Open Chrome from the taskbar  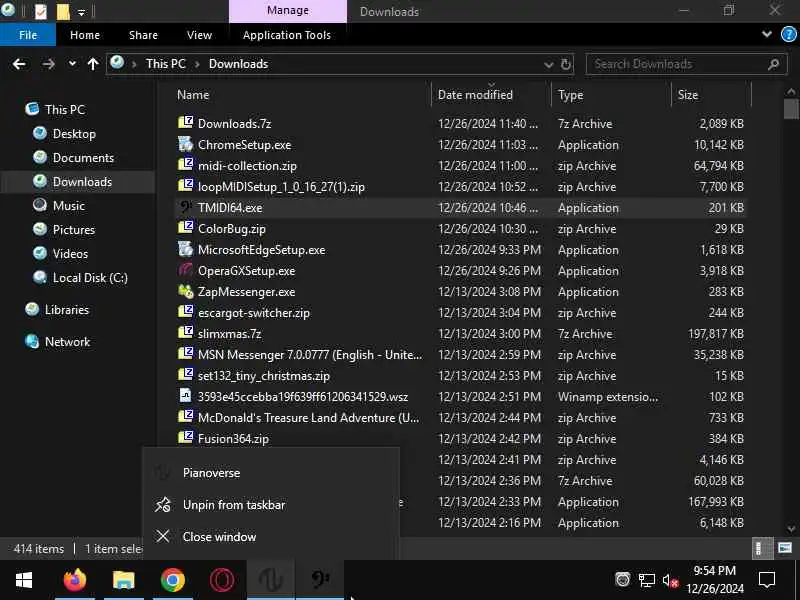pos(173,580)
